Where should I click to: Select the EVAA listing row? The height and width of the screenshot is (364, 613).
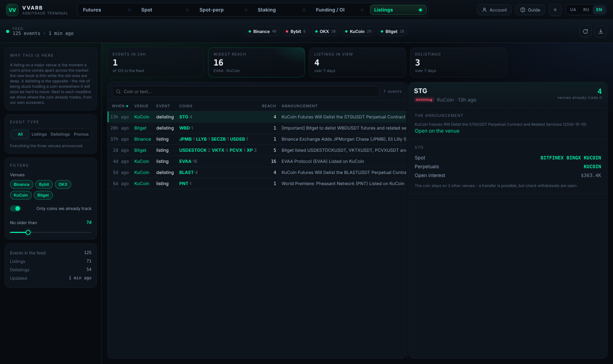click(257, 161)
